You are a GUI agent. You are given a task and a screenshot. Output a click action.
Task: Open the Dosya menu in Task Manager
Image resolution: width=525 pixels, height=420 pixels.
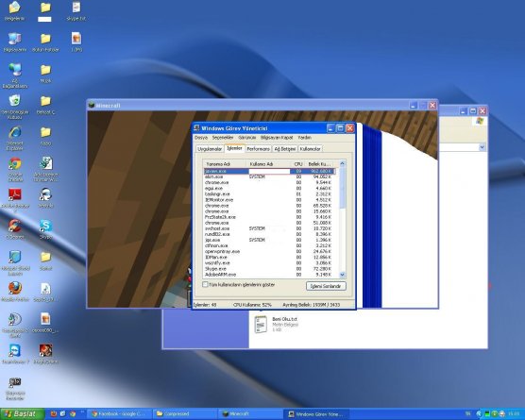(201, 138)
